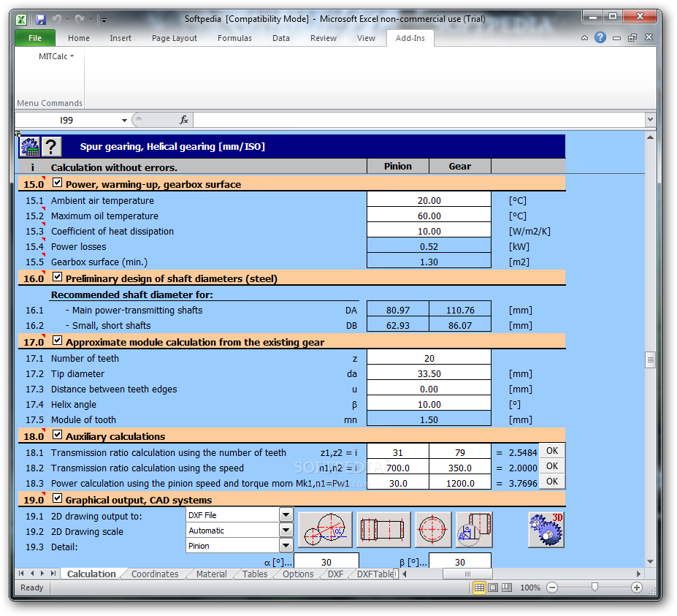The image size is (677, 616).
Task: Click the Save icon in quick access toolbar
Action: 41,20
